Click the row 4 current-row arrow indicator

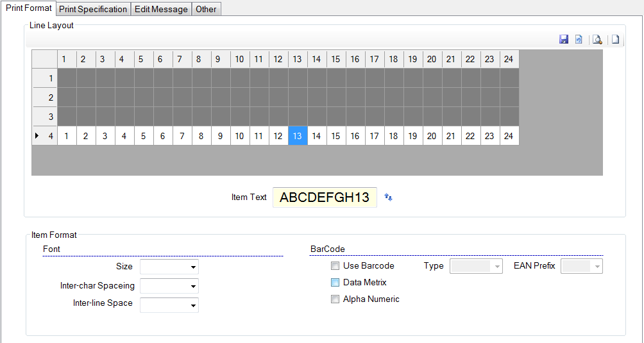pos(37,136)
